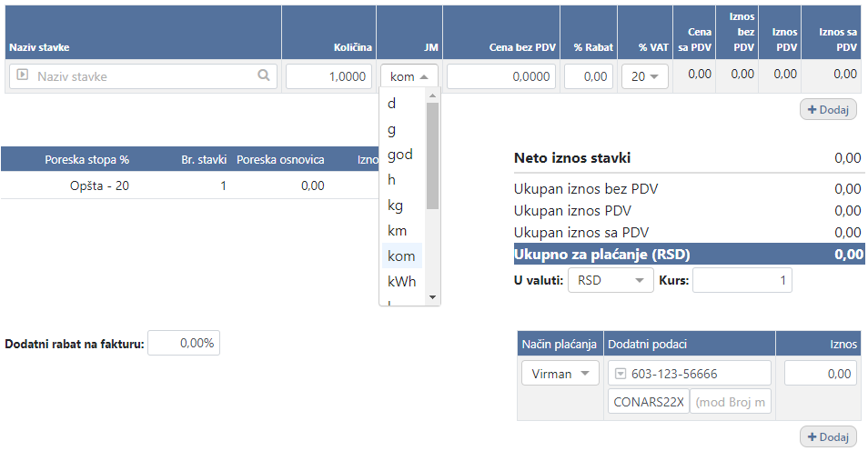Click the unit list scroll down arrow
This screenshot has height=451, width=868.
click(433, 297)
